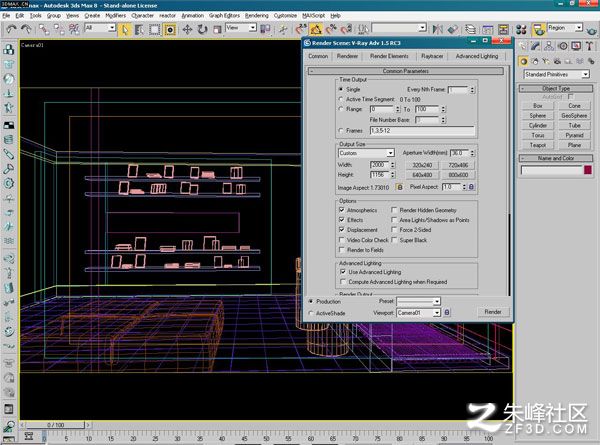Image resolution: width=600 pixels, height=445 pixels.
Task: Choose the 800x600 output size preset
Action: coord(458,175)
